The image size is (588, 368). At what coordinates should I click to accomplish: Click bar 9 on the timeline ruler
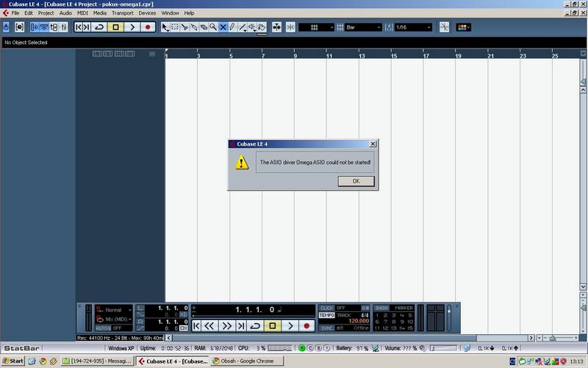(295, 55)
